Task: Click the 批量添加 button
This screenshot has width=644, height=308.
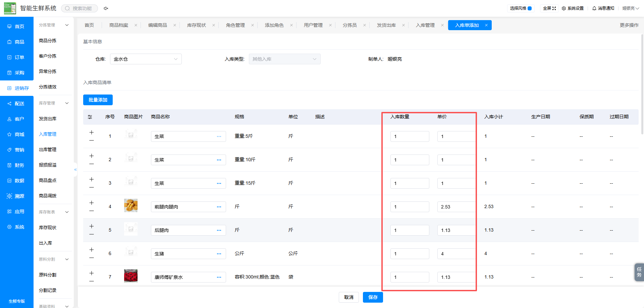Action: 98,100
